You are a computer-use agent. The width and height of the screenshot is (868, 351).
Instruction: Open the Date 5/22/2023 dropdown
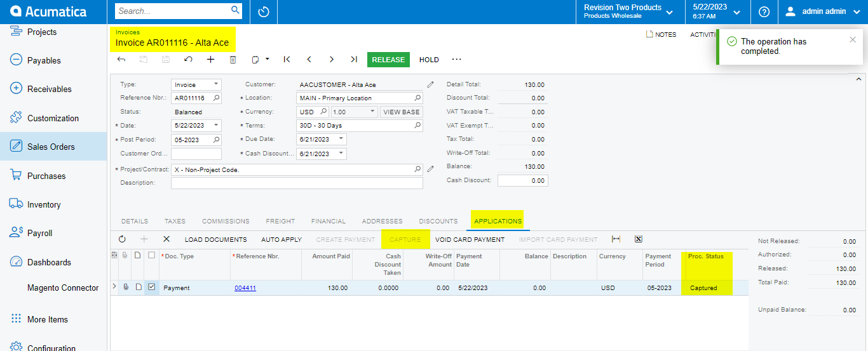point(216,126)
